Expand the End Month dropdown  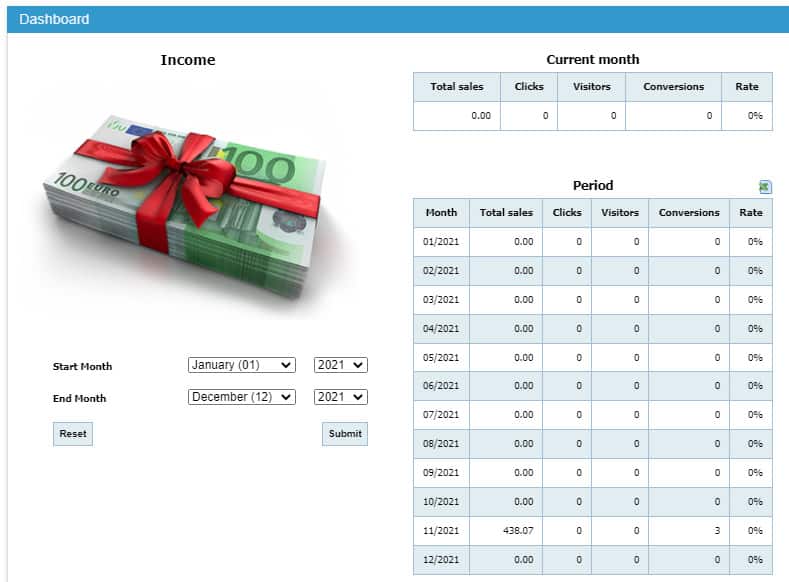point(242,397)
